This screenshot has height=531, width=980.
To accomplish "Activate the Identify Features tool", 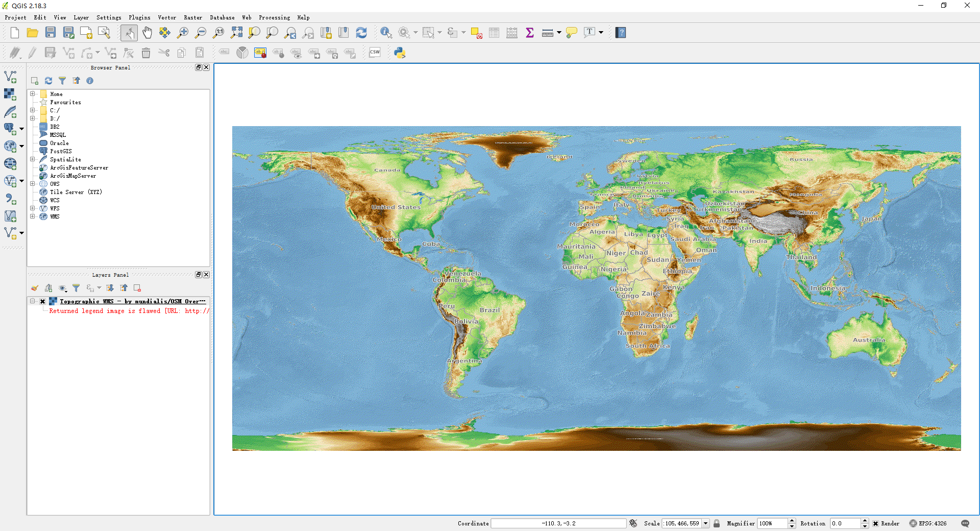I will [x=386, y=33].
